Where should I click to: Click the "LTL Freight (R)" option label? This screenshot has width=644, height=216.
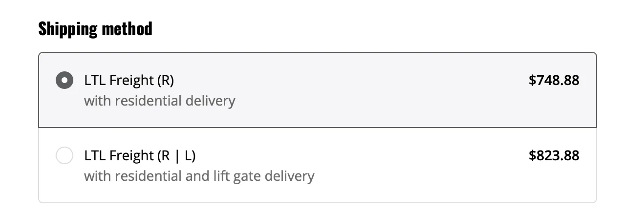[x=129, y=80]
